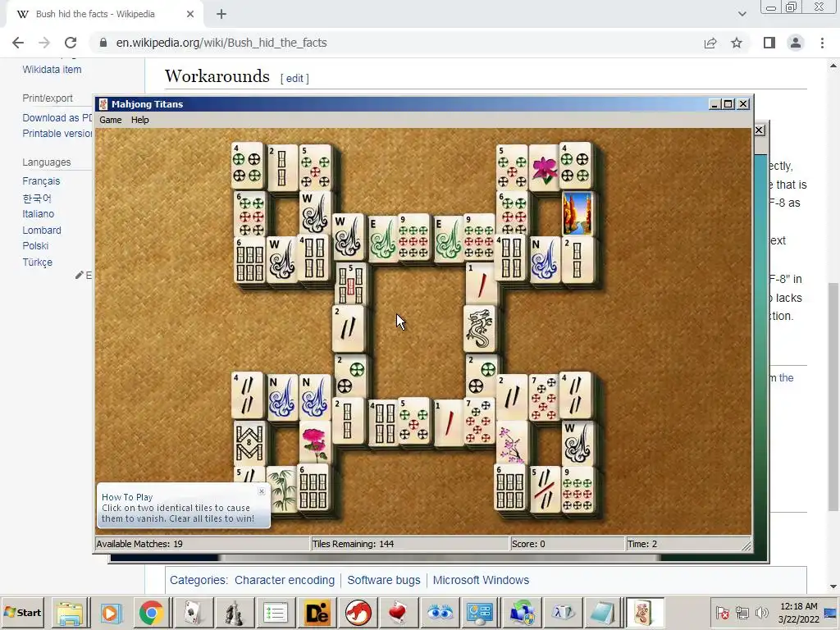Pick the N wind tile beside autumn tile
This screenshot has height=630, width=840.
click(x=545, y=259)
